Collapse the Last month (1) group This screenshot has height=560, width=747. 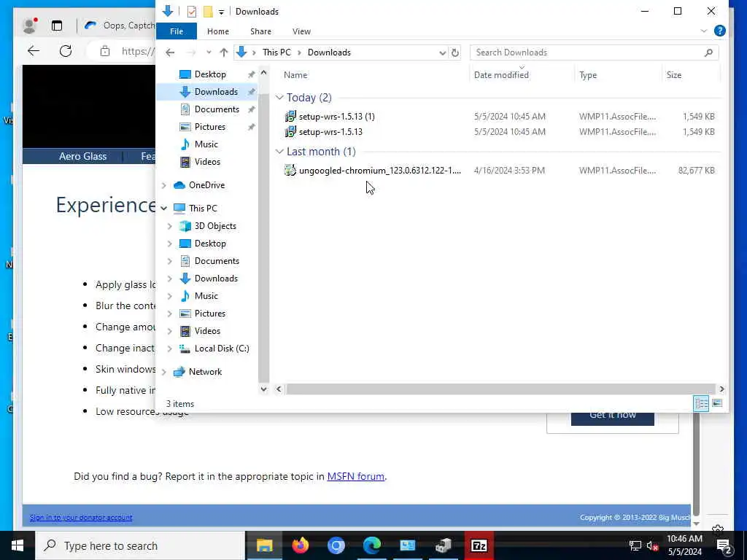[279, 152]
